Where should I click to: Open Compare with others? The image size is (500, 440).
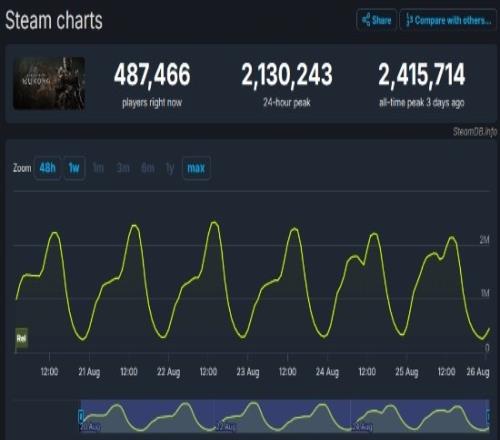click(448, 20)
